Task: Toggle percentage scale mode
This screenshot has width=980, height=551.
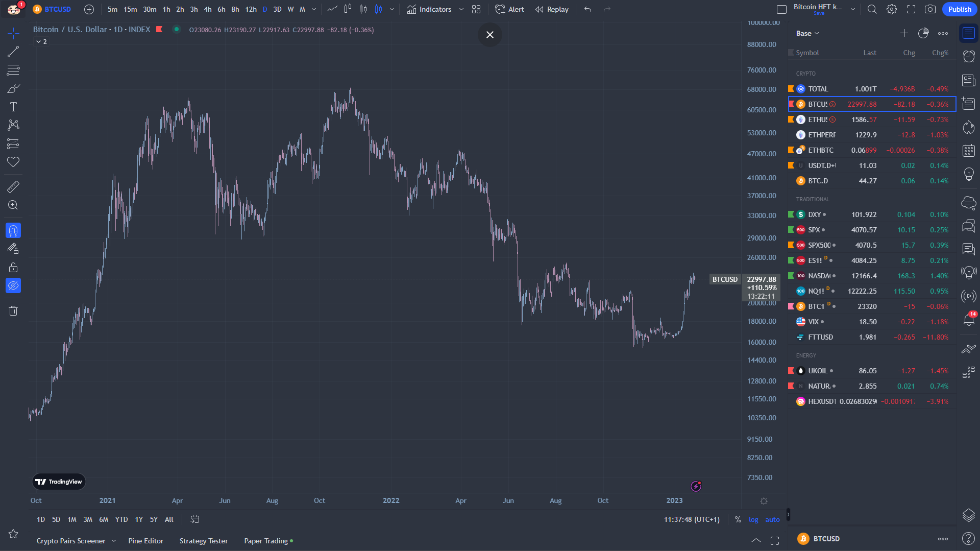Action: coord(738,519)
